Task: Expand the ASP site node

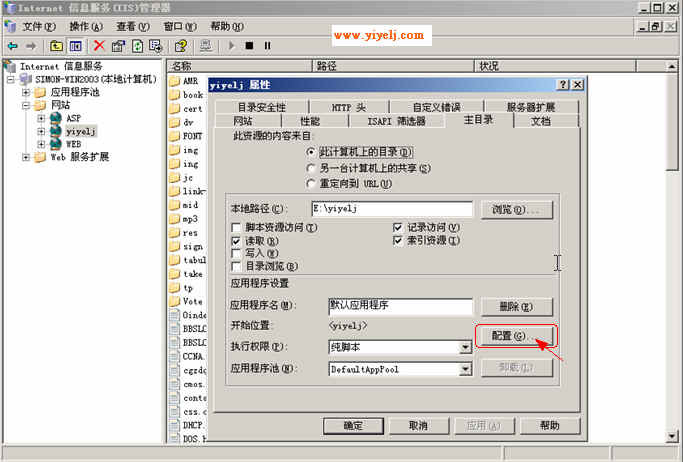Action: (41, 118)
